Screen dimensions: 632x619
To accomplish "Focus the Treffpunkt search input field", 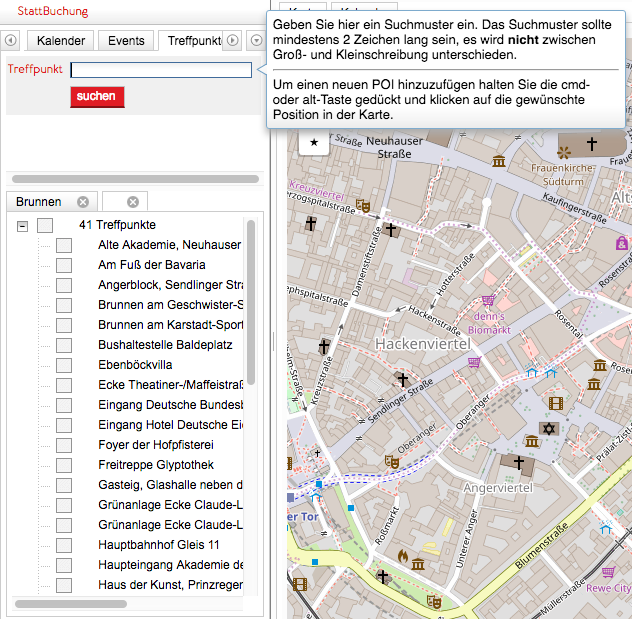I will [161, 70].
